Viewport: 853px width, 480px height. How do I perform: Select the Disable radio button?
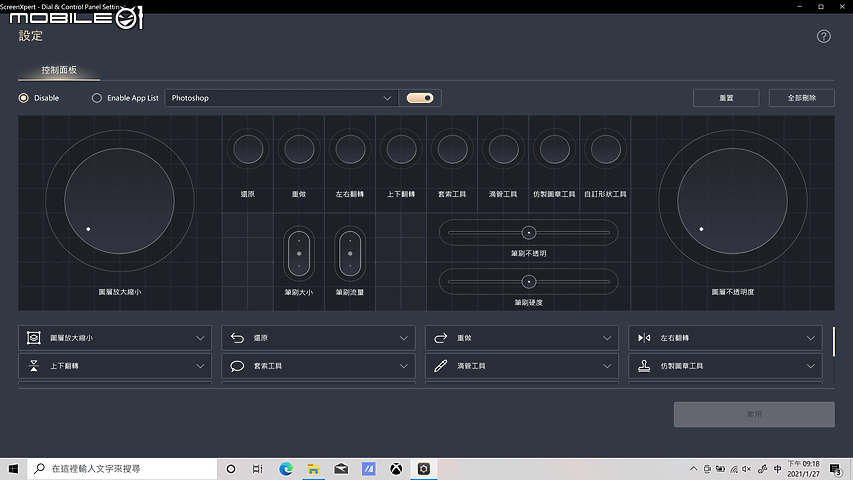pos(23,98)
